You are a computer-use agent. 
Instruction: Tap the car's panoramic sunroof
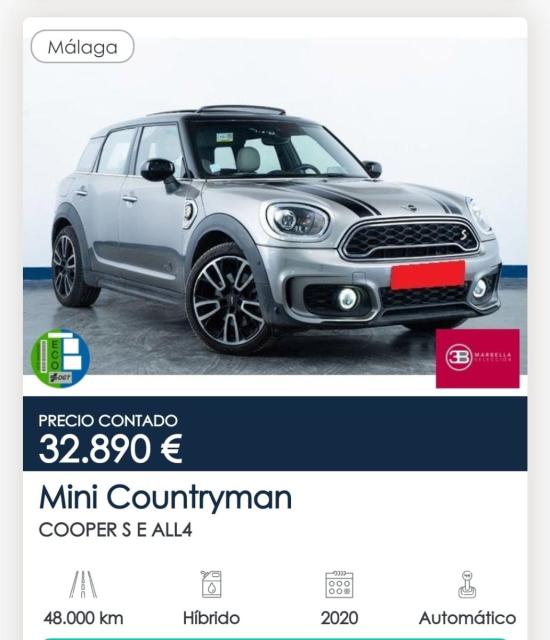(x=242, y=110)
